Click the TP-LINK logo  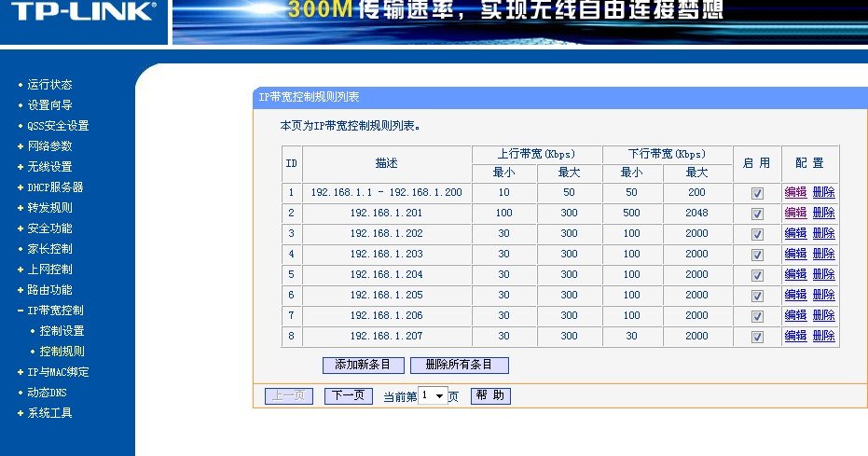[83, 11]
